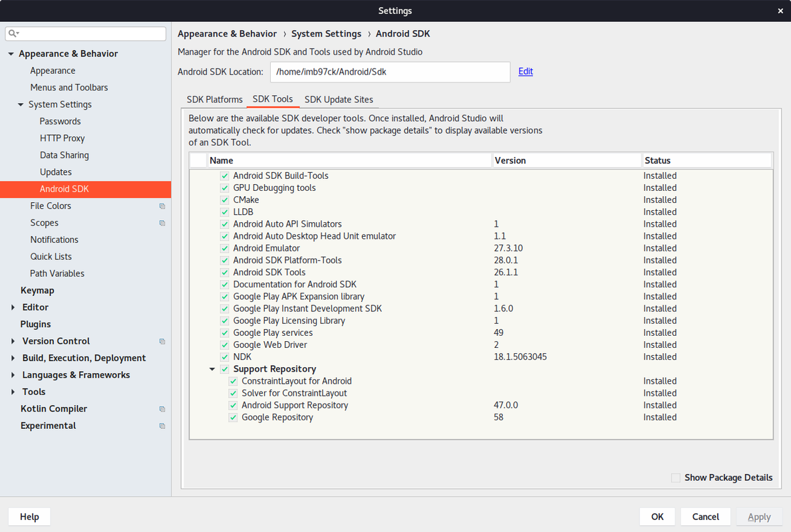Click the Cancel button

pos(705,516)
